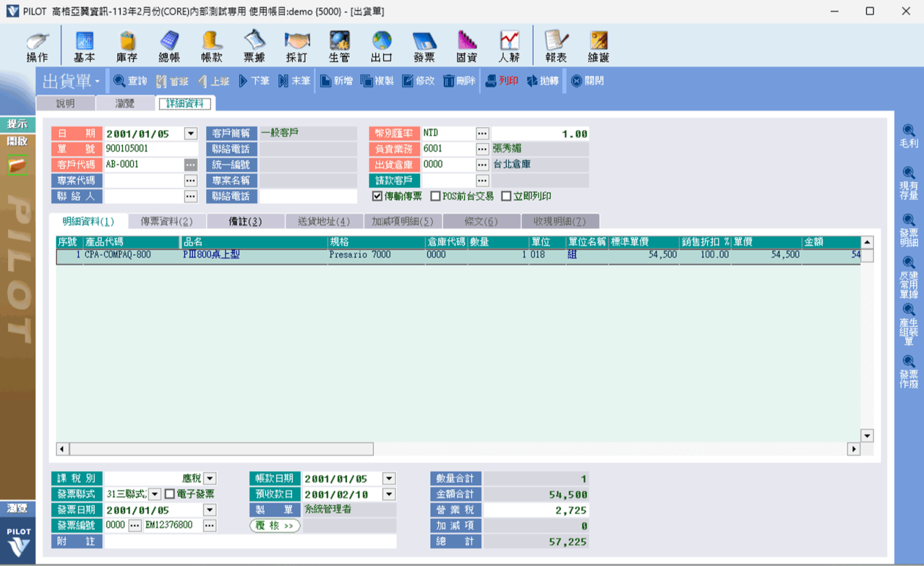This screenshot has width=924, height=566.
Task: Click the 覆核 >> review button
Action: tap(275, 526)
